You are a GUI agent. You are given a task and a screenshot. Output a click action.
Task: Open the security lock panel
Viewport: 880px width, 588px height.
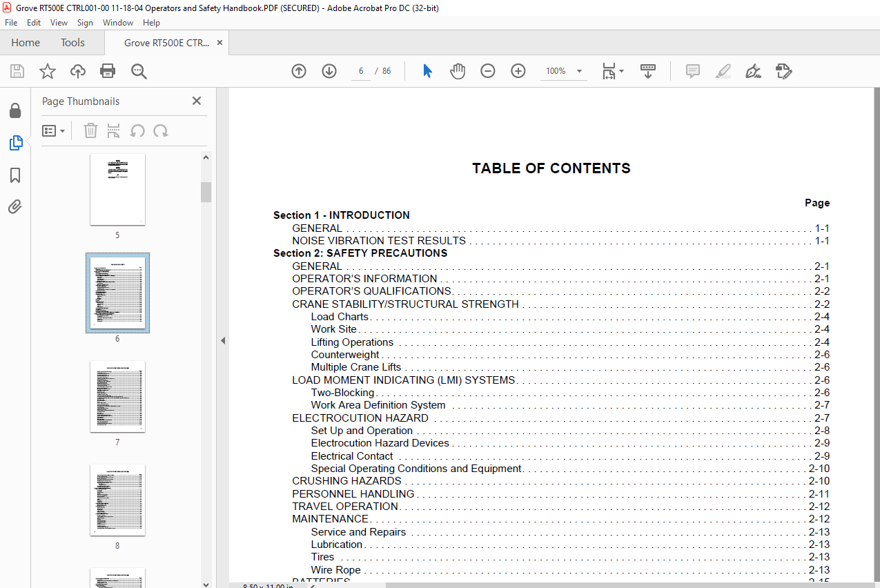point(15,110)
